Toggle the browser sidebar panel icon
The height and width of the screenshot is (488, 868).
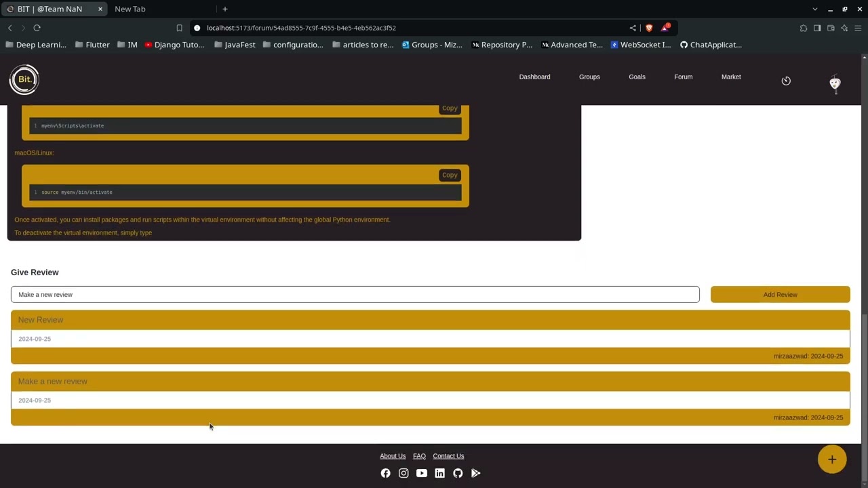817,28
